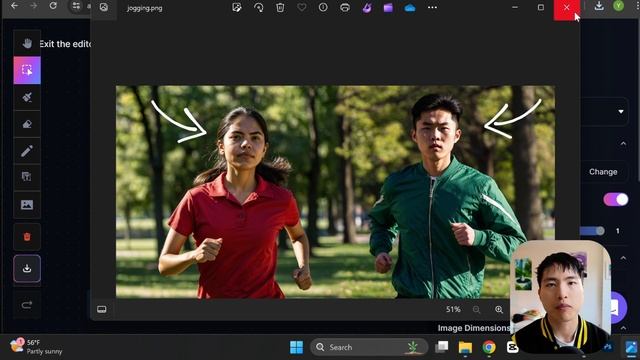
Task: Show file info in Photos toolbar
Action: (x=323, y=7)
